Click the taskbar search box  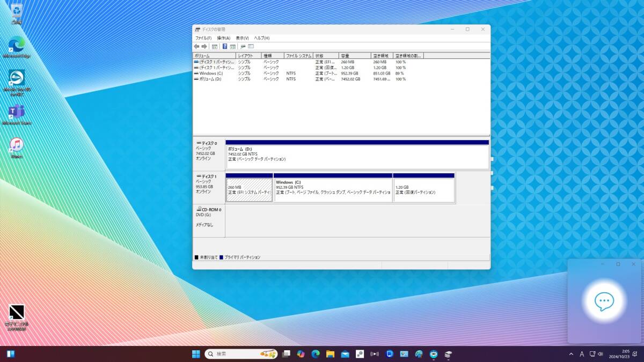[x=233, y=354]
